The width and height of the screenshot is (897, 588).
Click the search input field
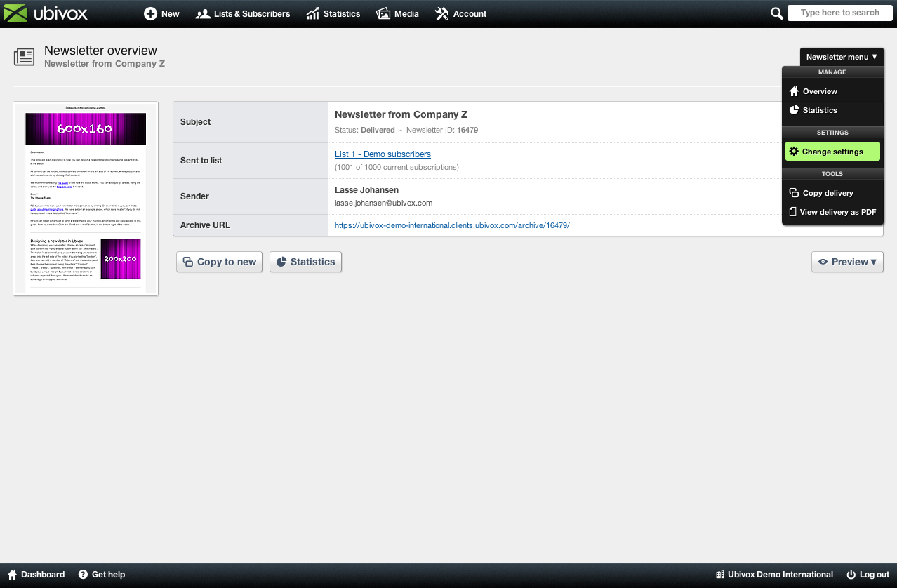[839, 13]
